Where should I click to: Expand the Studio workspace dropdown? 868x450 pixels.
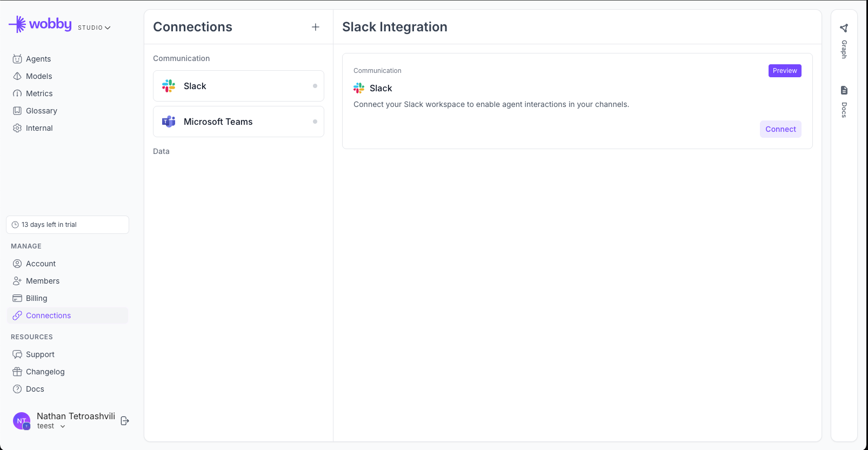click(x=94, y=28)
